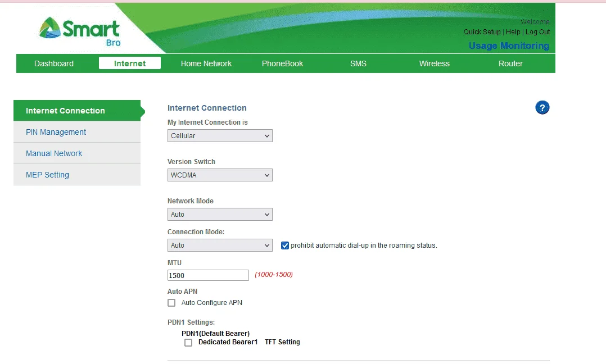Click the (1000-1500) MTU range hint

274,275
